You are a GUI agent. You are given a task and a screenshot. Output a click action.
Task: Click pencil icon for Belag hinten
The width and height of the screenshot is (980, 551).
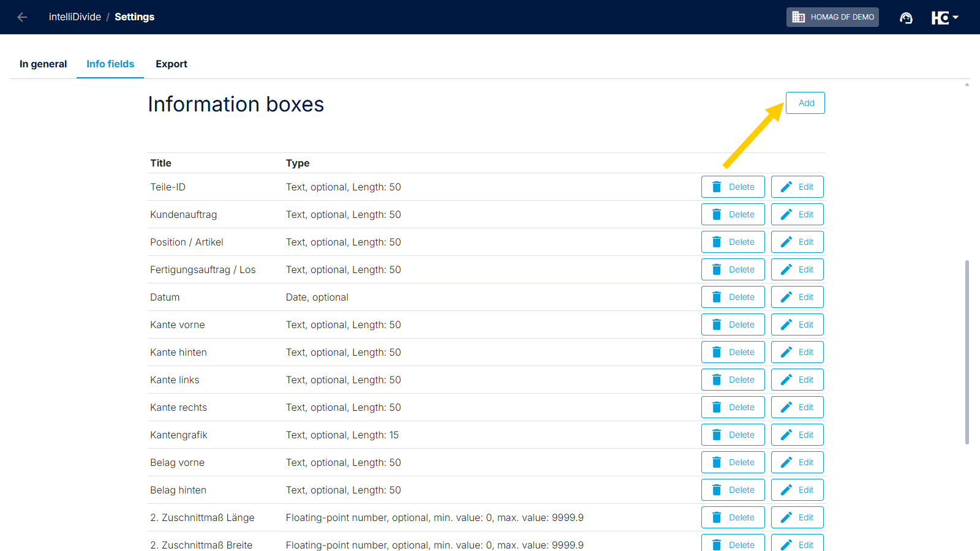point(786,490)
